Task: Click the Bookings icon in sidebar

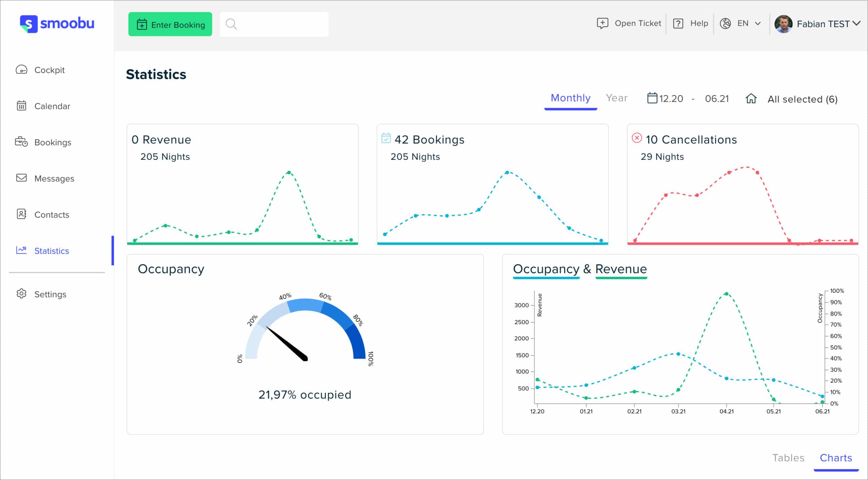Action: 21,141
